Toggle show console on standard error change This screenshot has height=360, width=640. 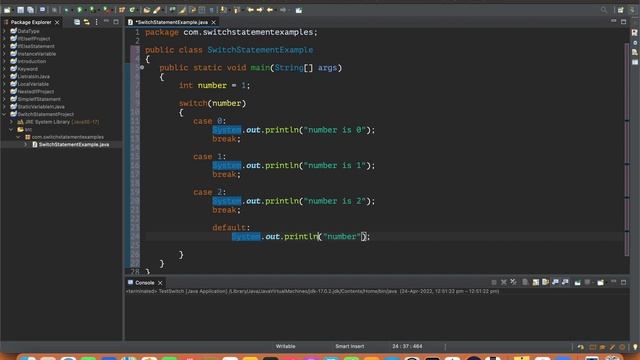(x=565, y=282)
